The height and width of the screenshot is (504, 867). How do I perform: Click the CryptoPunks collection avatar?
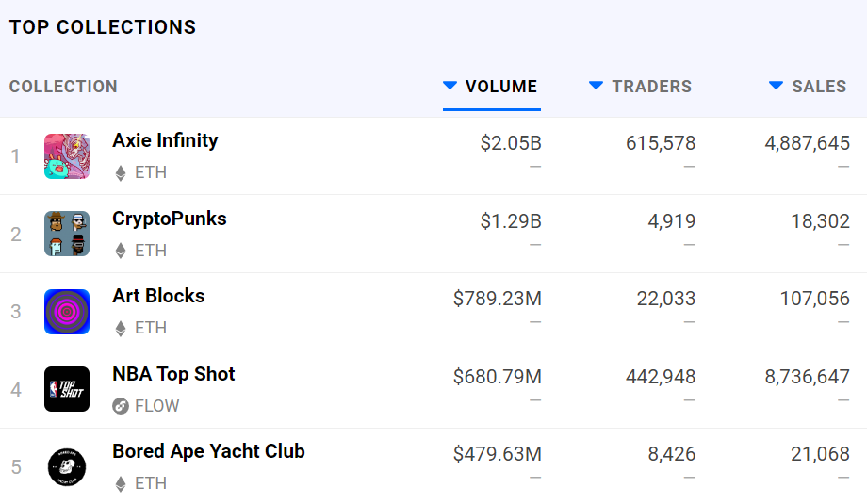click(x=67, y=234)
